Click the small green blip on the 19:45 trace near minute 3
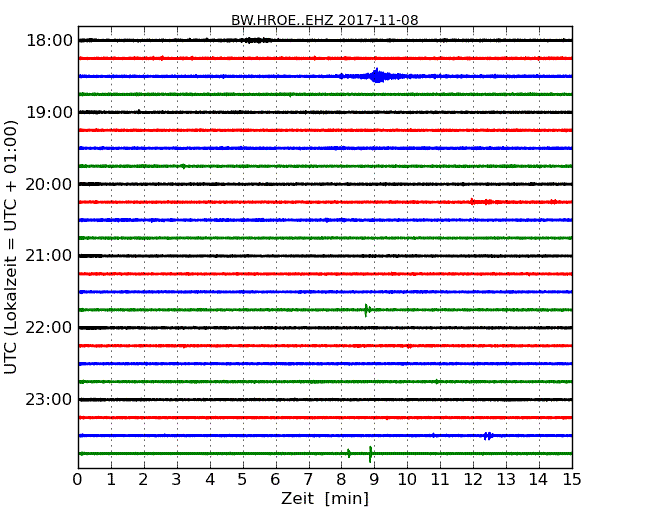 (183, 166)
